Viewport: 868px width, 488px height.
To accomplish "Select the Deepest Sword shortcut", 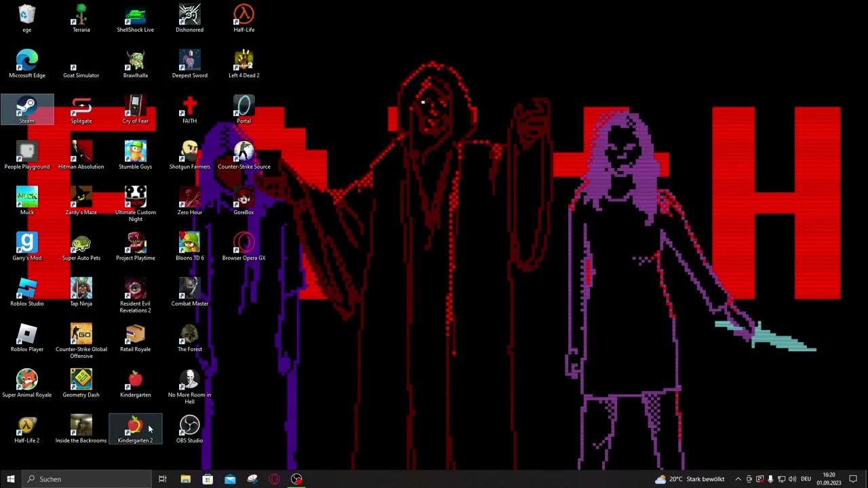I will (x=190, y=64).
